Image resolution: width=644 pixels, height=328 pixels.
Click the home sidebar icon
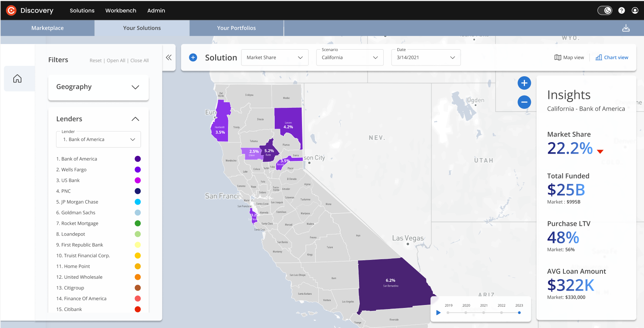17,78
